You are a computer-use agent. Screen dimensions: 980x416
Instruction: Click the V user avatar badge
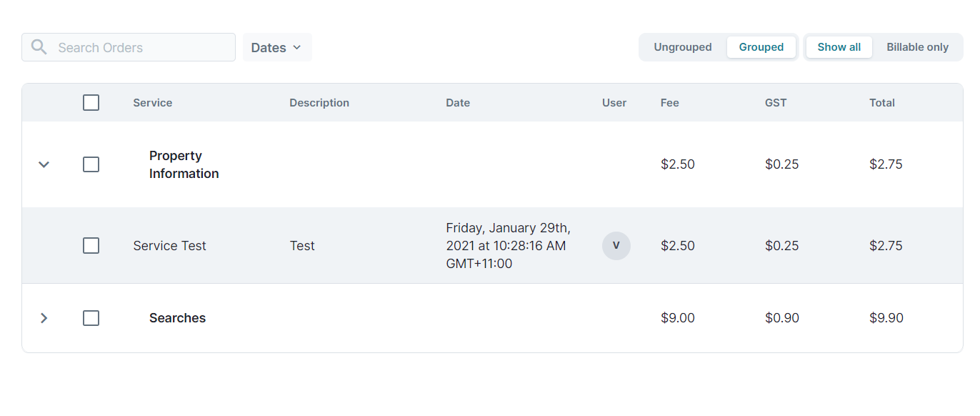(x=616, y=246)
